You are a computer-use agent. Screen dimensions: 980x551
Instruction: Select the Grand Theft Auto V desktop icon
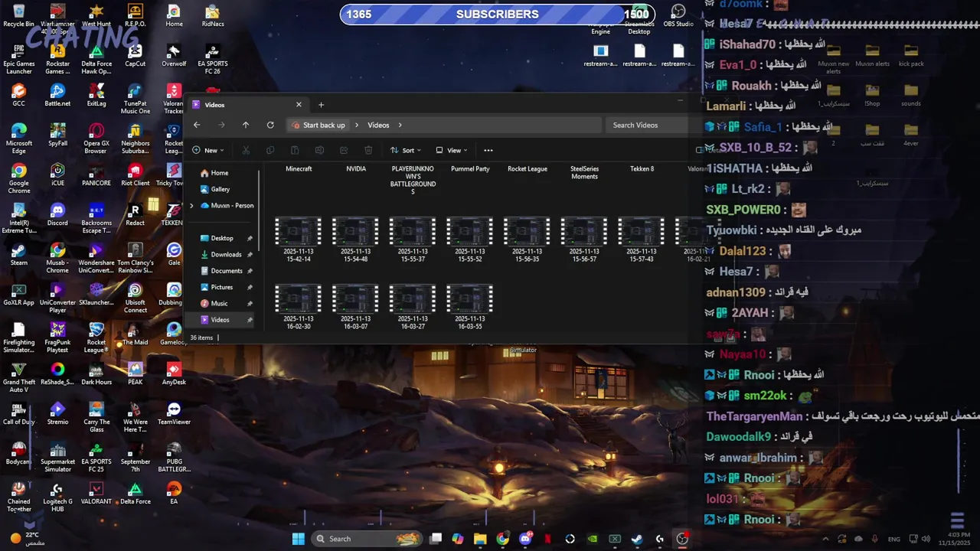[x=18, y=377]
